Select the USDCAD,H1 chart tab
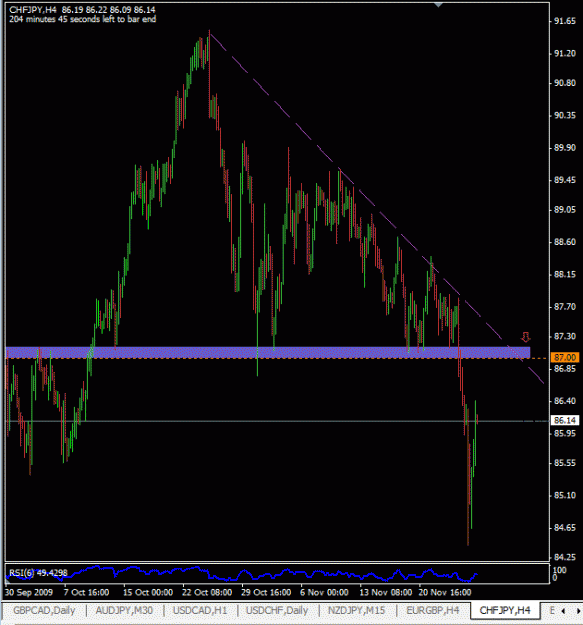Screen dimensions: 583x625 pos(200,610)
